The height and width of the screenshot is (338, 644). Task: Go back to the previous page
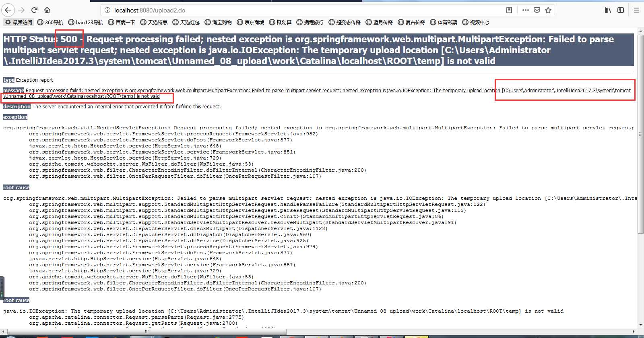(x=8, y=10)
